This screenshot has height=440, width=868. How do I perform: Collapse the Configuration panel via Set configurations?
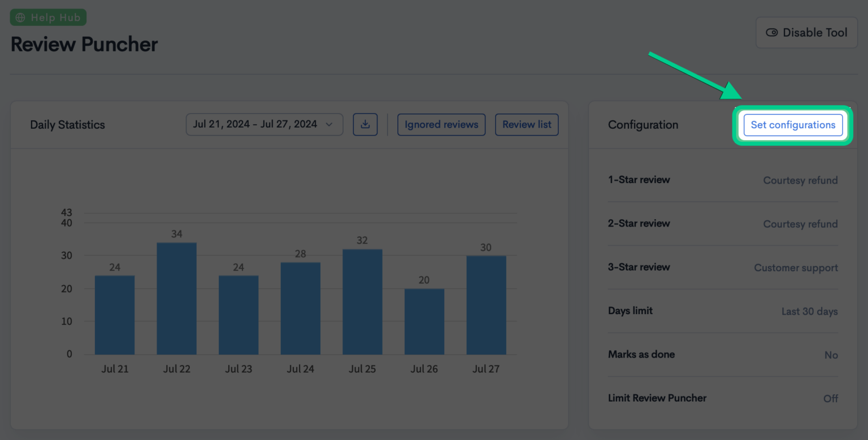pyautogui.click(x=793, y=125)
